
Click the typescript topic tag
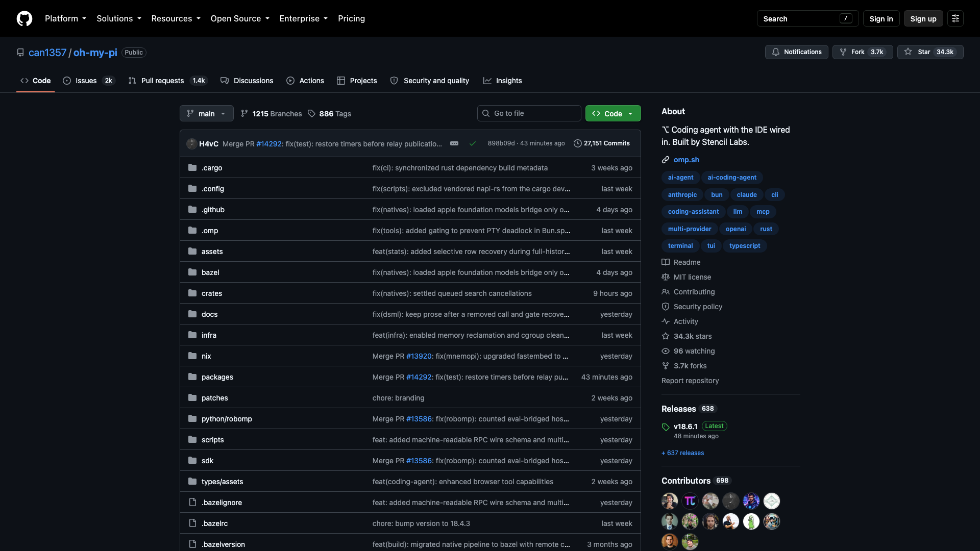click(745, 246)
